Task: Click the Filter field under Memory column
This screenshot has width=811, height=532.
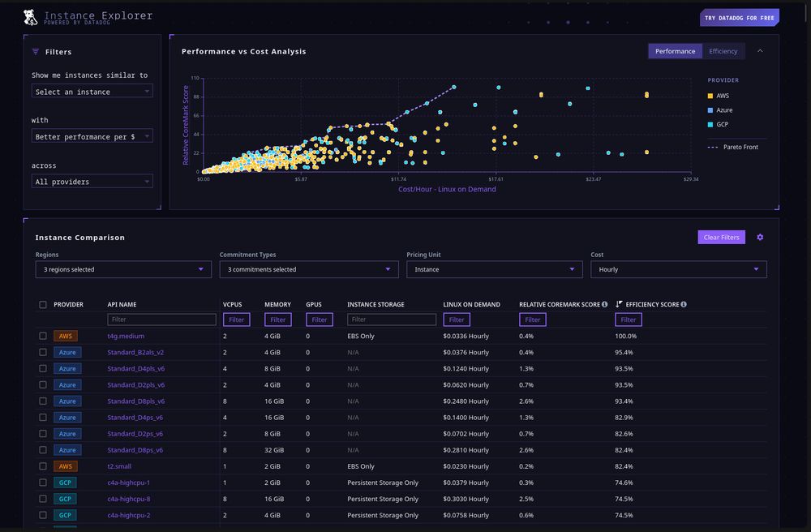Action: [x=277, y=320]
